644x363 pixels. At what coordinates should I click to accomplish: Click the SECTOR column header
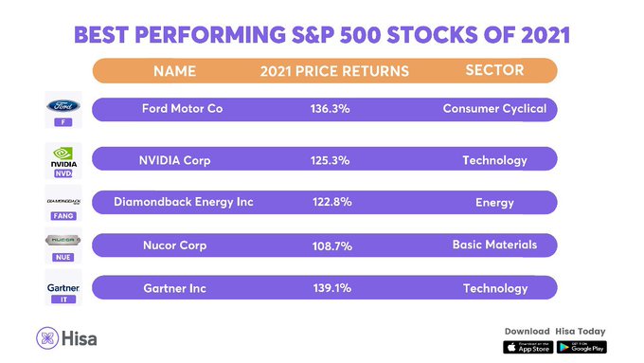pyautogui.click(x=494, y=70)
